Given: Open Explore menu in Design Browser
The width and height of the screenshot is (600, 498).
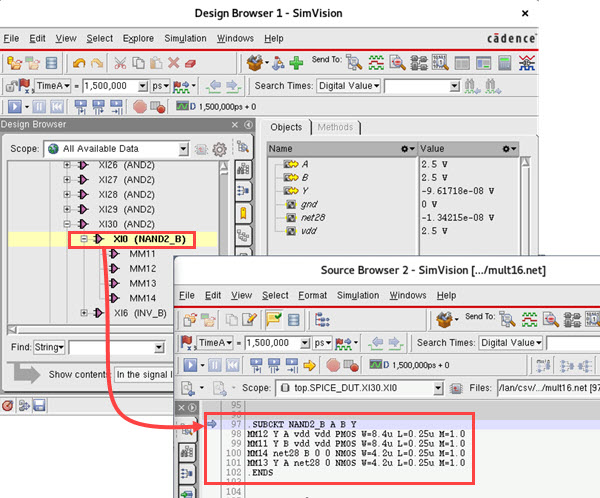Looking at the screenshot, I should (x=138, y=39).
